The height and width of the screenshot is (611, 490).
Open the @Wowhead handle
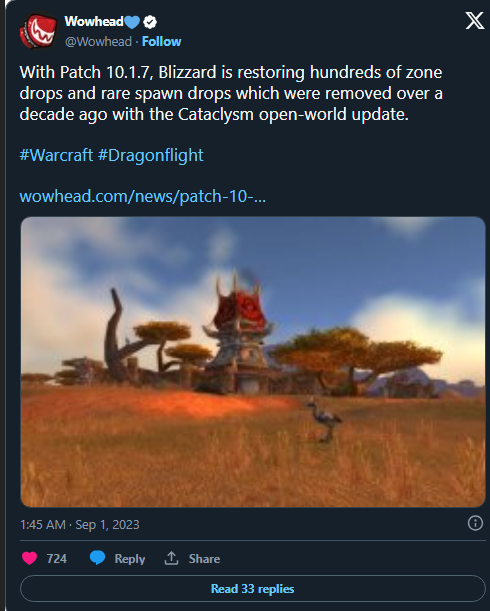[98, 41]
